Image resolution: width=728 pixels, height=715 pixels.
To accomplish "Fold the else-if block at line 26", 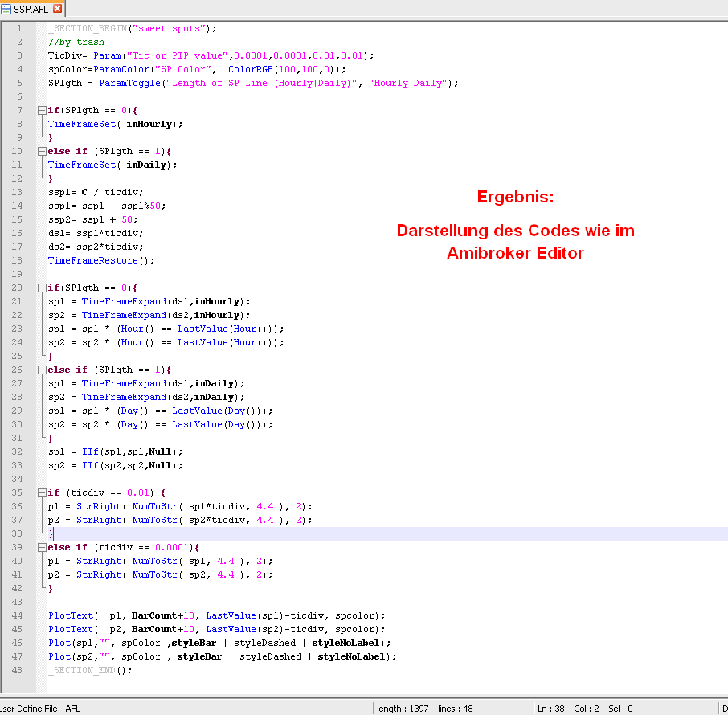I will 41,370.
